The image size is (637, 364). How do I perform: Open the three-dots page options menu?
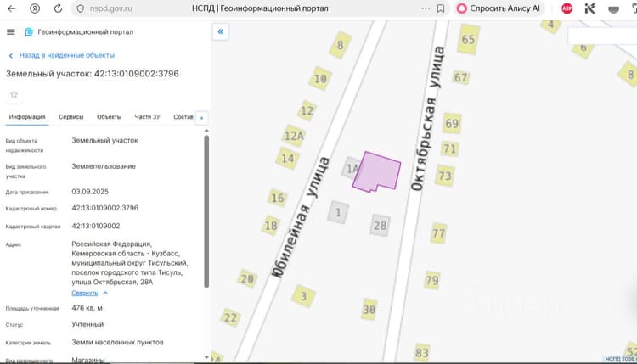[426, 8]
